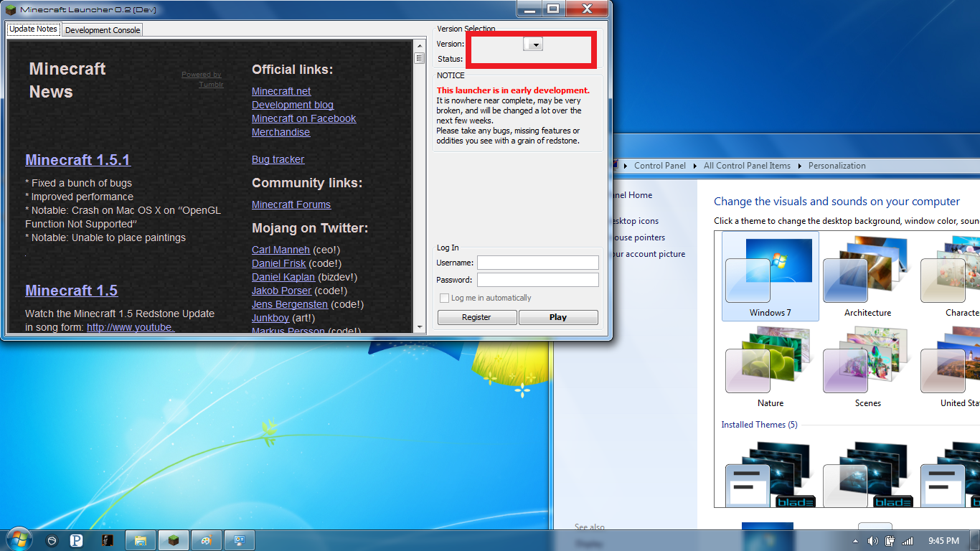Open the Minecraft 1.5 news heading
The width and height of the screenshot is (980, 551).
(71, 291)
